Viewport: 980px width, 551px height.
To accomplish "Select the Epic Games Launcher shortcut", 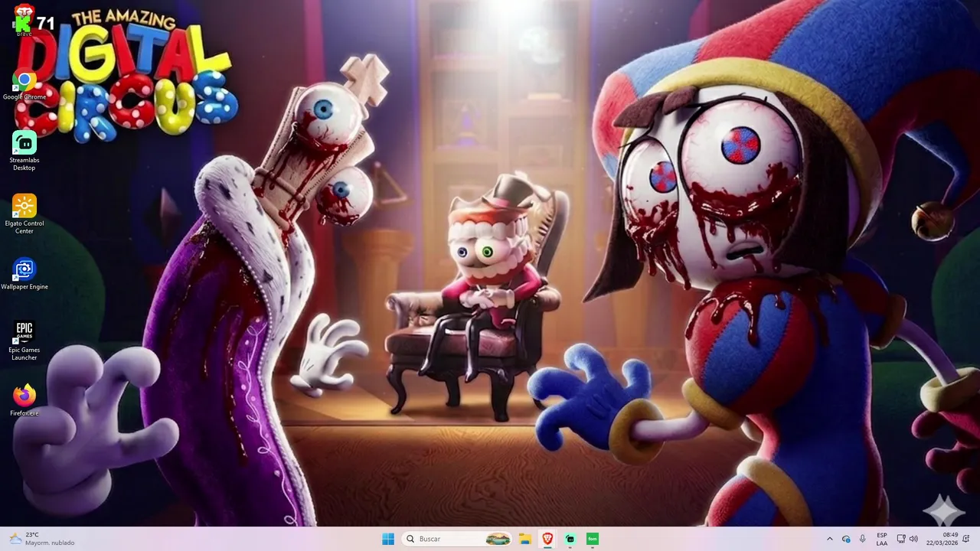I will [x=24, y=341].
